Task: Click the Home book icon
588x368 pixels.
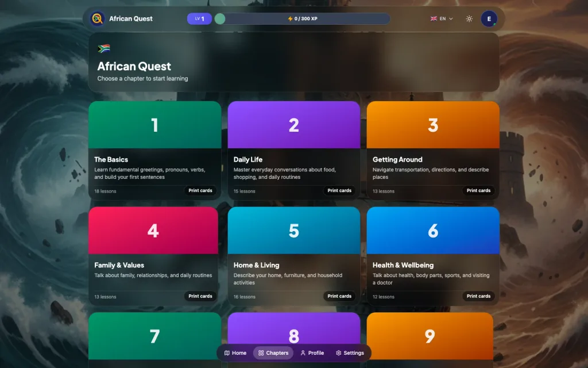Action: [x=227, y=353]
